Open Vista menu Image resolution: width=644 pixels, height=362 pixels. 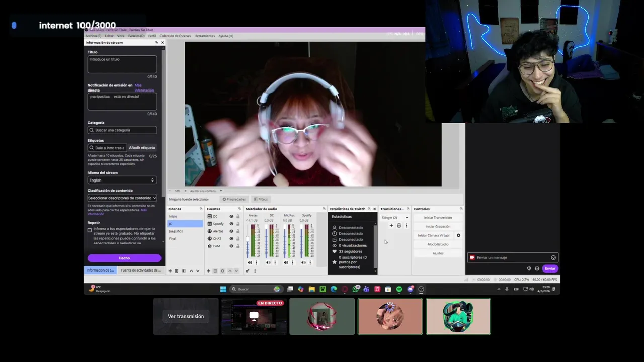pos(121,36)
